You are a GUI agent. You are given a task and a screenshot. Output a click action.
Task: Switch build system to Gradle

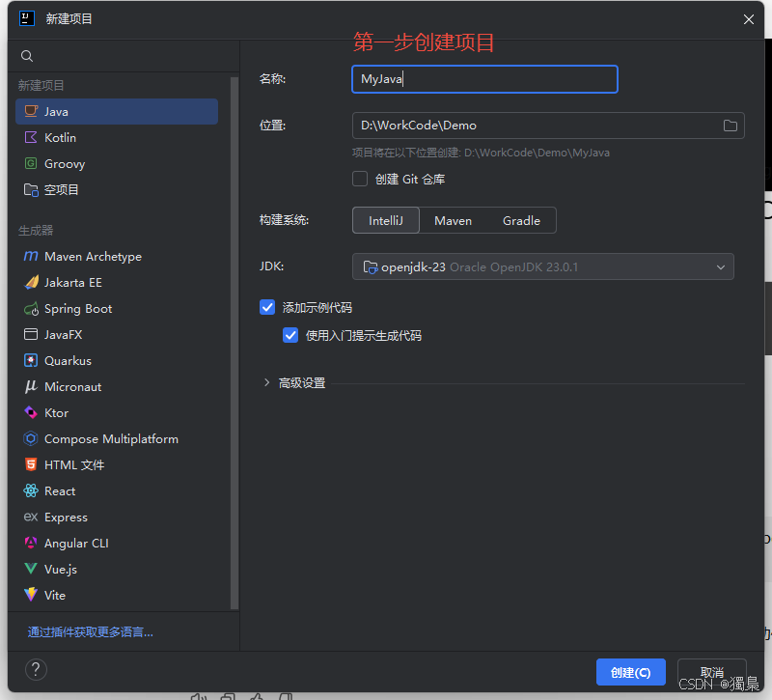tap(521, 220)
